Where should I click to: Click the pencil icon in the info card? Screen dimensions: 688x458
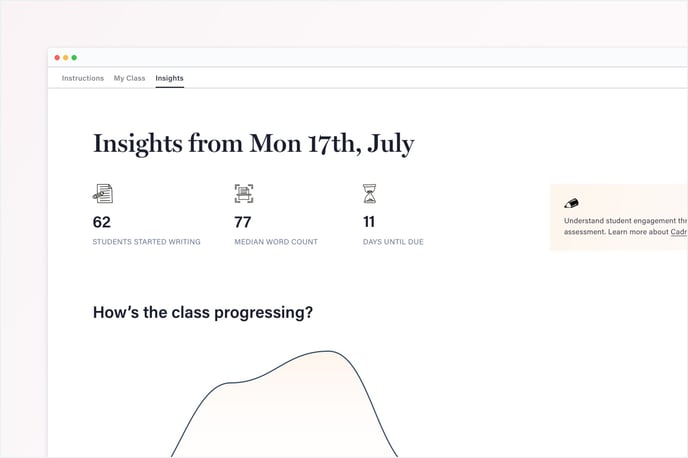tap(571, 203)
